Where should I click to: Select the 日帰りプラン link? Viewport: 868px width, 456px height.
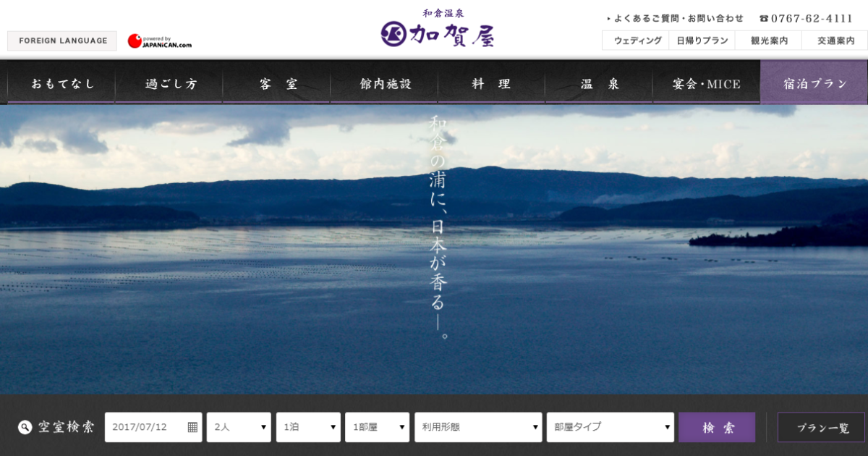[702, 41]
